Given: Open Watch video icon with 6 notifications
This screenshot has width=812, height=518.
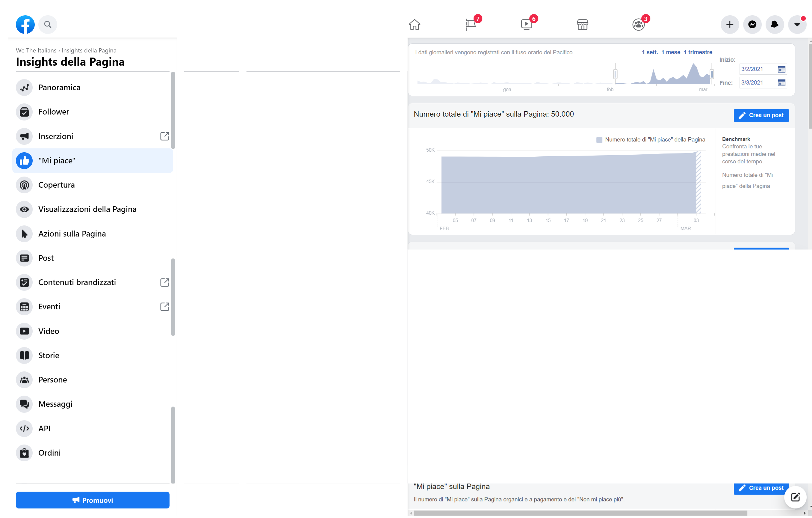Looking at the screenshot, I should (x=526, y=24).
